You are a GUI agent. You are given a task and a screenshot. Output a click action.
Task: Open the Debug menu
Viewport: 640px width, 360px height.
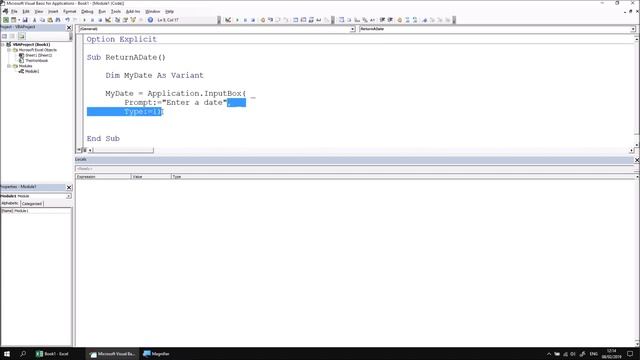[x=87, y=11]
